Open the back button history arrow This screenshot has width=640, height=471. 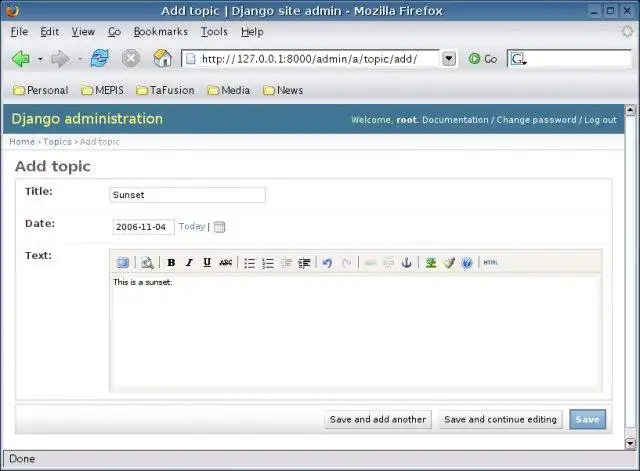40,59
